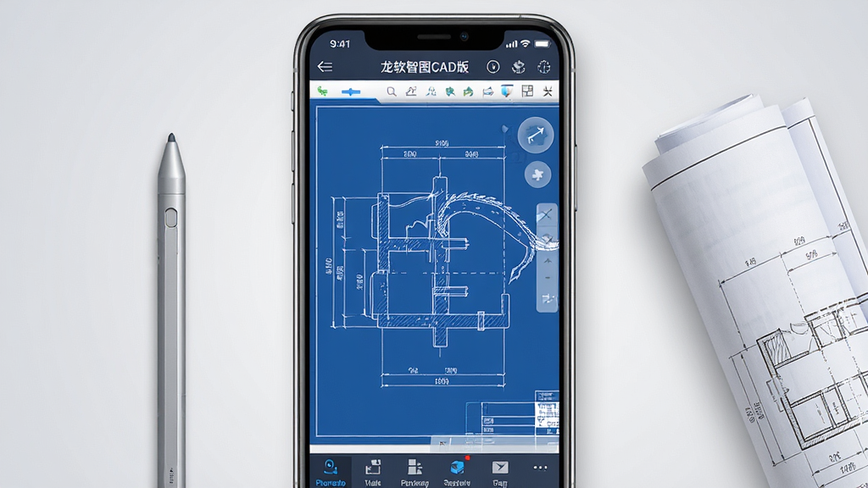Select the crossed-lines tool atop the vertical panel
Viewport: 868px width, 488px height.
[547, 214]
